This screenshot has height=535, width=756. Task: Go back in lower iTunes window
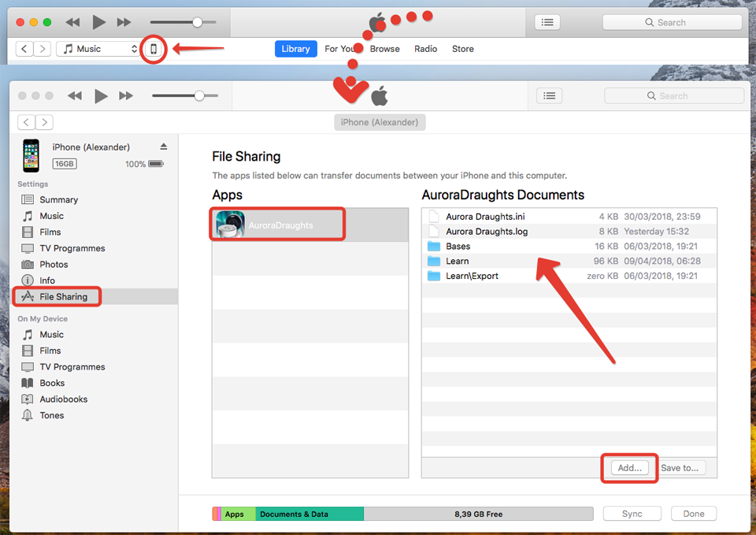coord(27,122)
